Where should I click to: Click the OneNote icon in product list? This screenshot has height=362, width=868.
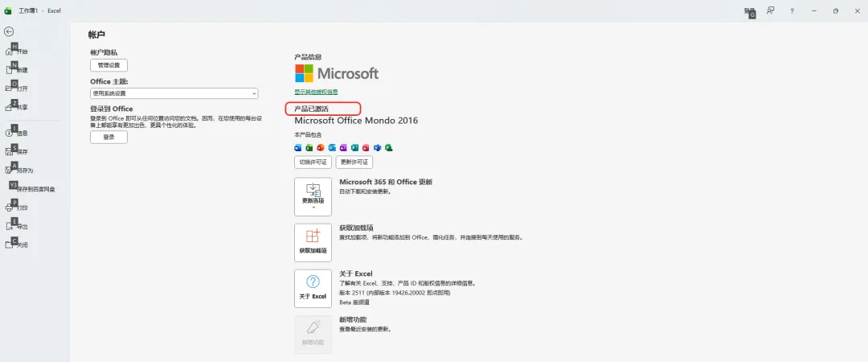(343, 147)
